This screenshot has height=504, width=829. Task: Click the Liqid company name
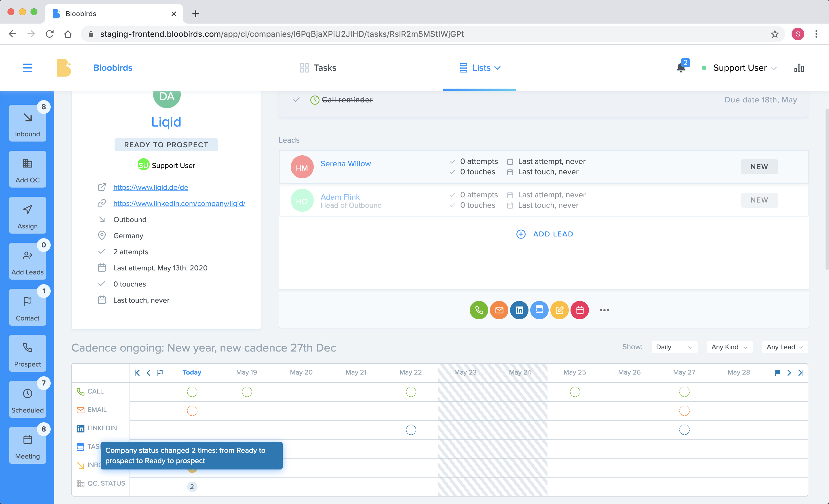point(166,122)
